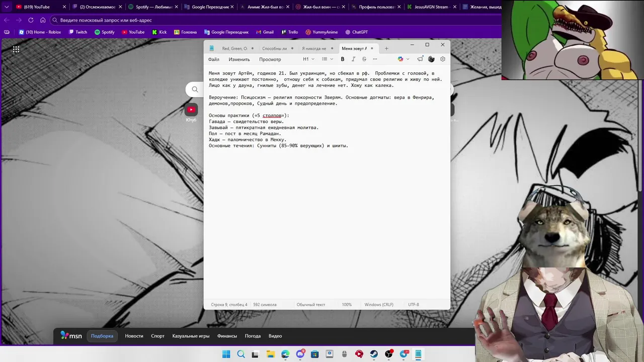Open Notepad settings gear
This screenshot has height=362, width=644.
[x=443, y=59]
